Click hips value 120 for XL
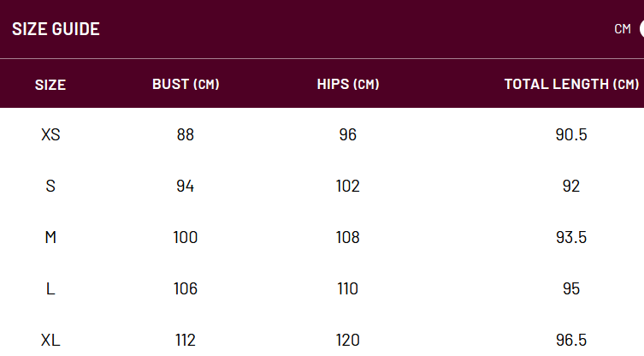This screenshot has width=644, height=356. [348, 340]
